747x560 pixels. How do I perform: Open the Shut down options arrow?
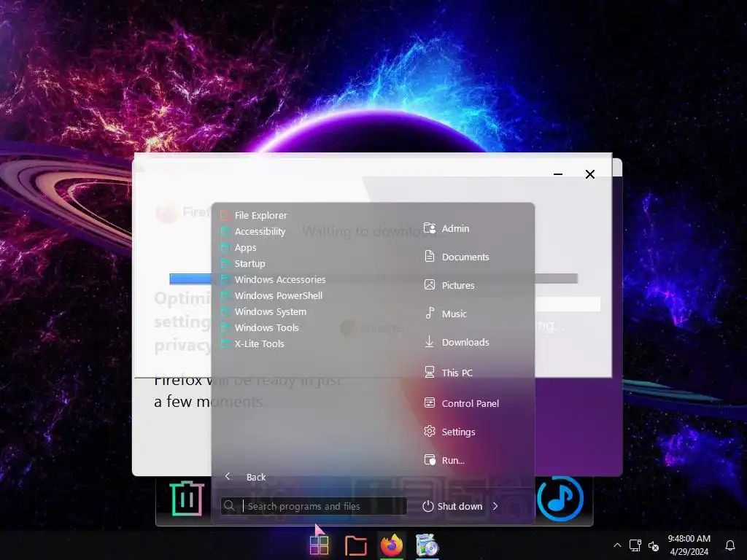[495, 506]
